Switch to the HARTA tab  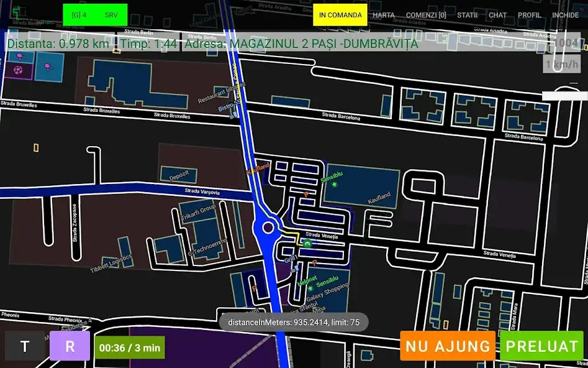click(384, 15)
